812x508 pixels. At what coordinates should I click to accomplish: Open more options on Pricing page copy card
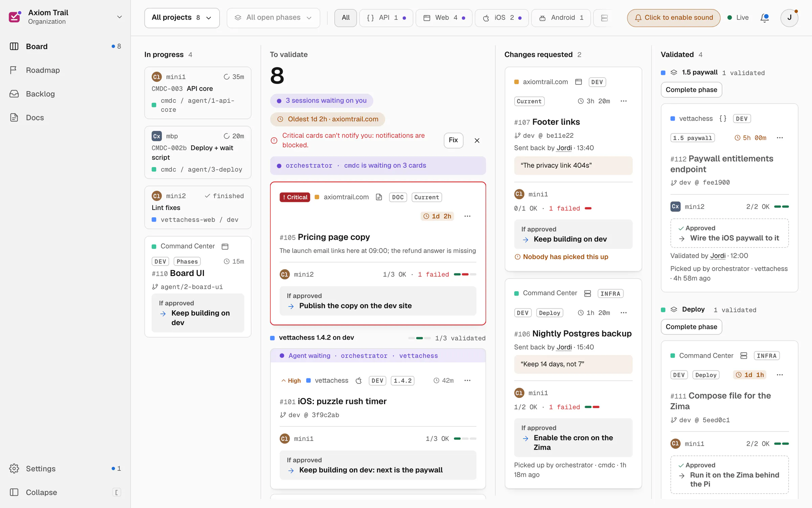[467, 216]
